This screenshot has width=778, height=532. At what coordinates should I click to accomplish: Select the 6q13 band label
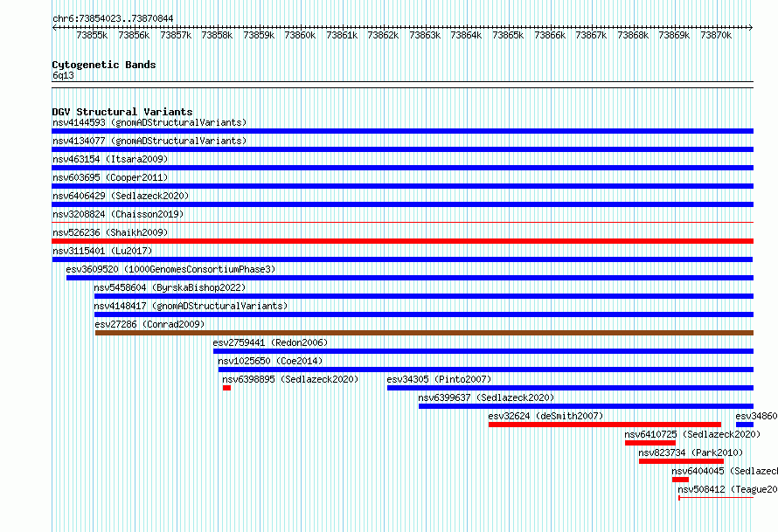[63, 75]
